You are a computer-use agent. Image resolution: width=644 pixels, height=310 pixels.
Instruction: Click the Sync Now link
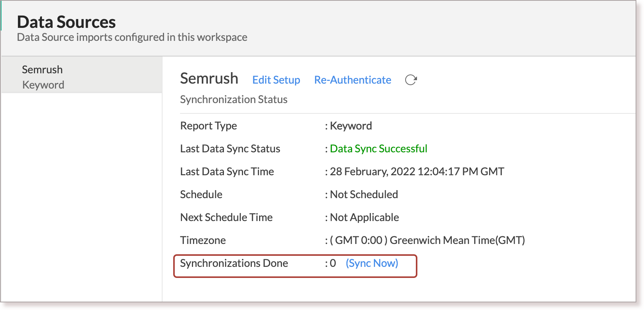click(372, 263)
